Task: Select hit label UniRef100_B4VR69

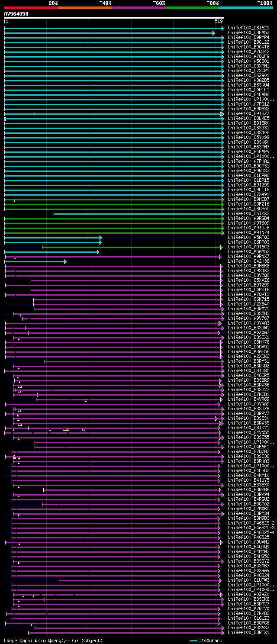Action: tap(248, 399)
